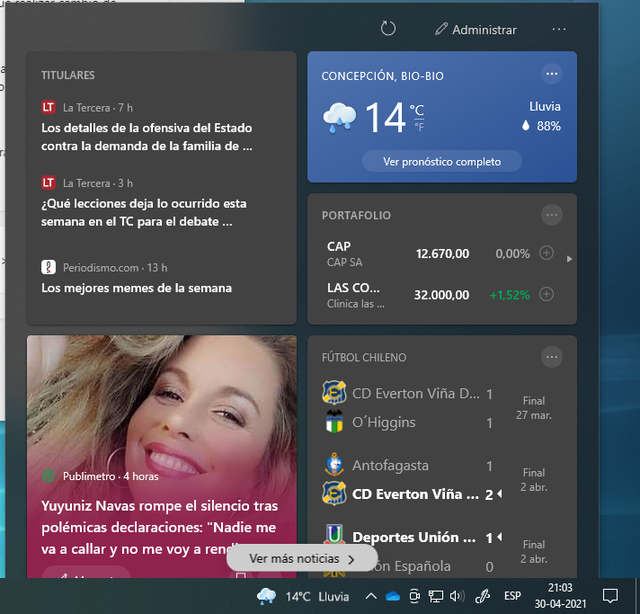Open volume speaker icon in tray
Image resolution: width=640 pixels, height=614 pixels.
pos(457,596)
